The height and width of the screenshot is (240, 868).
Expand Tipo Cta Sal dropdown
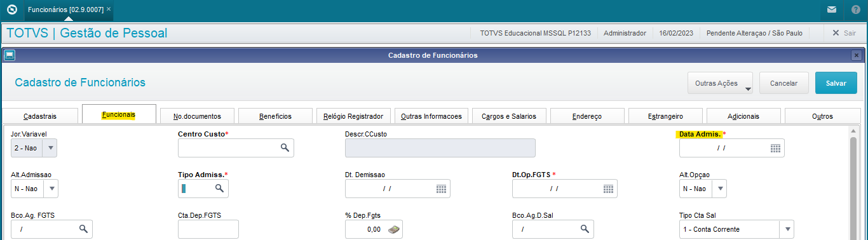pos(787,229)
